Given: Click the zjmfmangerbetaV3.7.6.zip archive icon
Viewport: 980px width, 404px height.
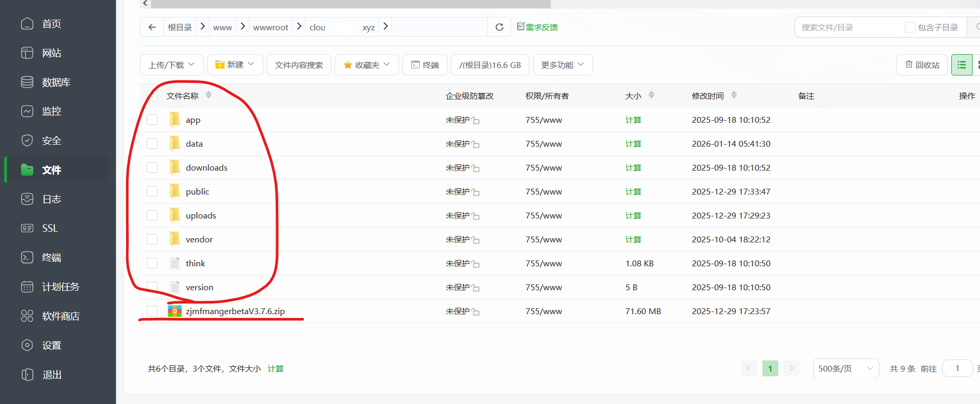Looking at the screenshot, I should point(175,311).
